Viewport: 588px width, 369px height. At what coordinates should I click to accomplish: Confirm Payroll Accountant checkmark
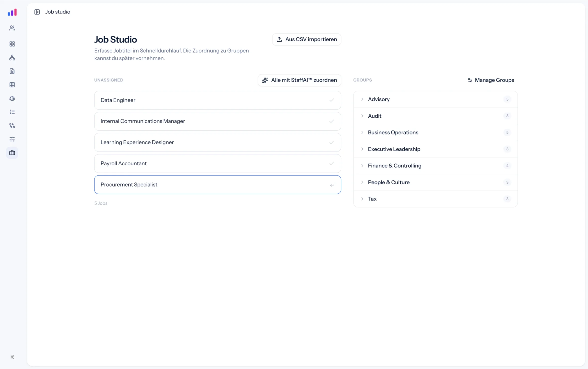point(332,163)
